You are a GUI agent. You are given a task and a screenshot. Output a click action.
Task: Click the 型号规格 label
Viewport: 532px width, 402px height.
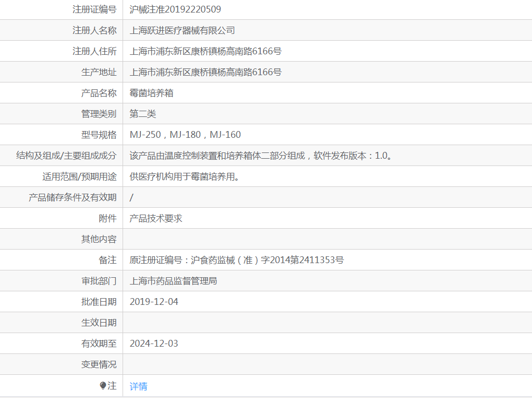tap(99, 135)
